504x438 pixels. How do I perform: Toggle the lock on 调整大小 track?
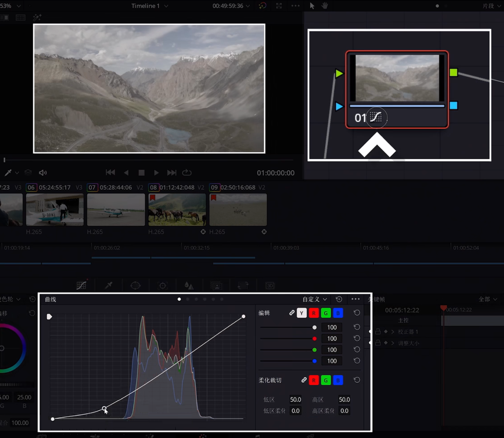(x=378, y=343)
